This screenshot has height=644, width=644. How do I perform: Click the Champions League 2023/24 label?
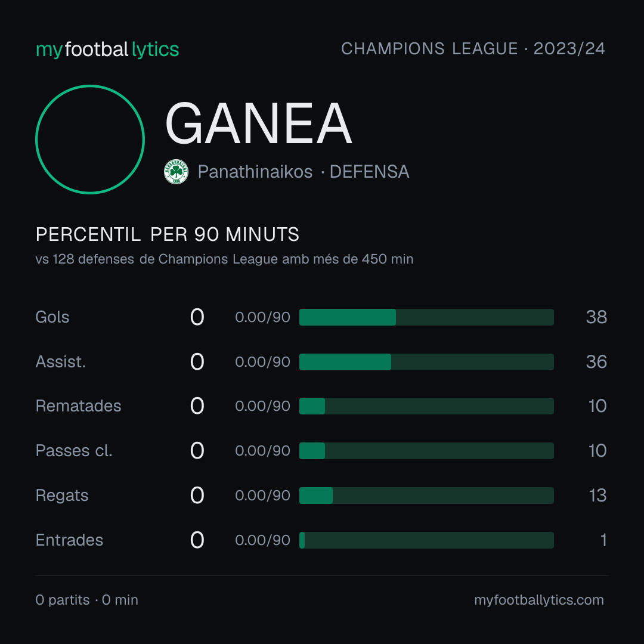[473, 49]
